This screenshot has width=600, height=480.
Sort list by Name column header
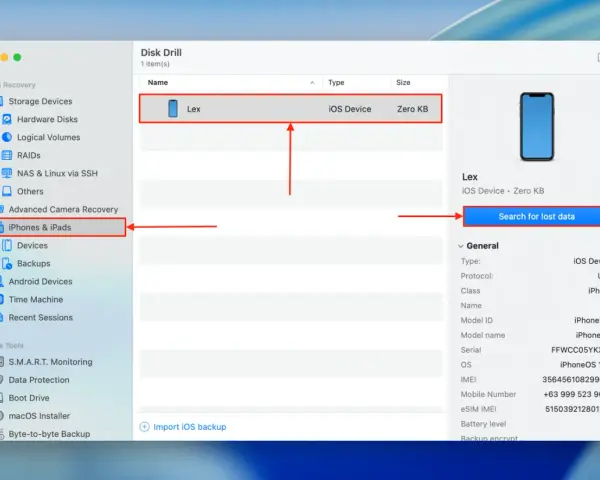[158, 83]
